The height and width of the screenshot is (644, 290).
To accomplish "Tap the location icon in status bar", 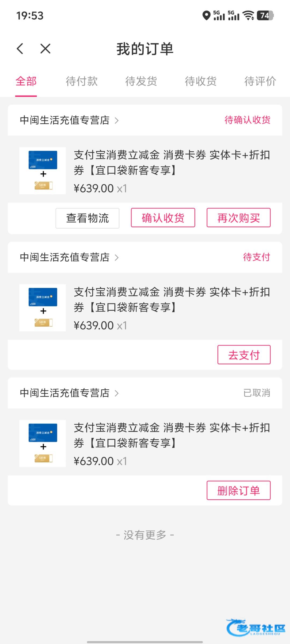I will [206, 16].
